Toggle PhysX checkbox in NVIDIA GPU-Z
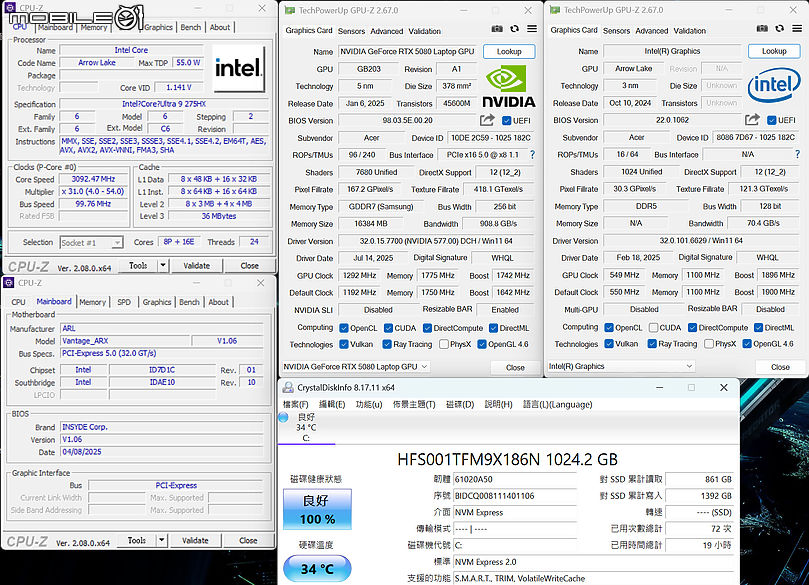The width and height of the screenshot is (809, 585). [x=444, y=344]
